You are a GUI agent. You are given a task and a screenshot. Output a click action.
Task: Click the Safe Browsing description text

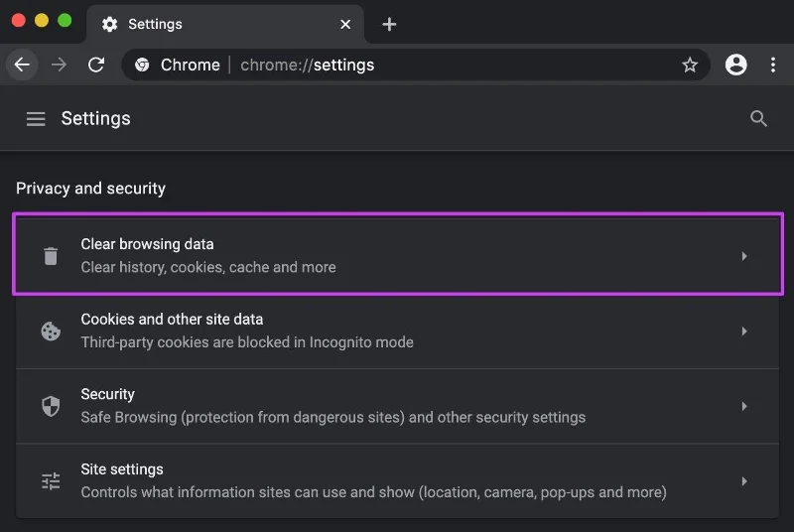tap(333, 417)
